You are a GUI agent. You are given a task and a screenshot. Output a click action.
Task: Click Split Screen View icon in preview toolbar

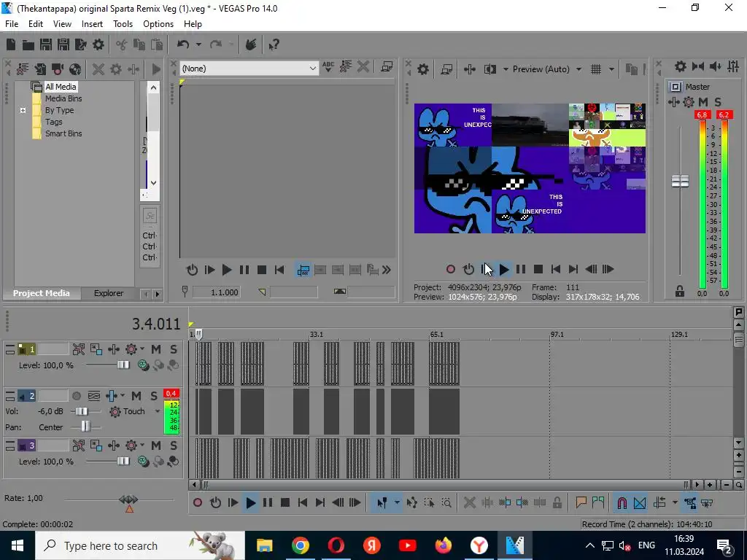[x=490, y=69]
